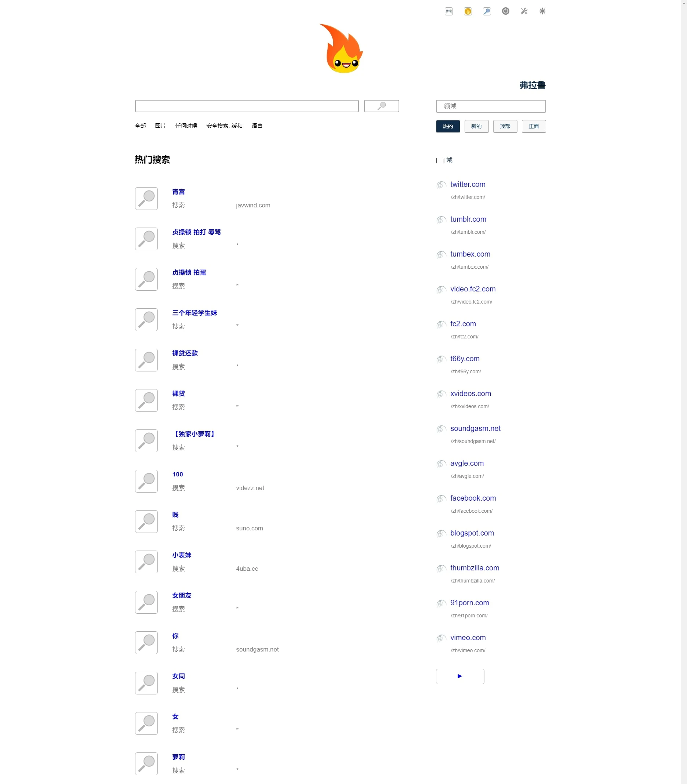Select the 图片 search type filter
This screenshot has width=687, height=784.
(x=160, y=126)
